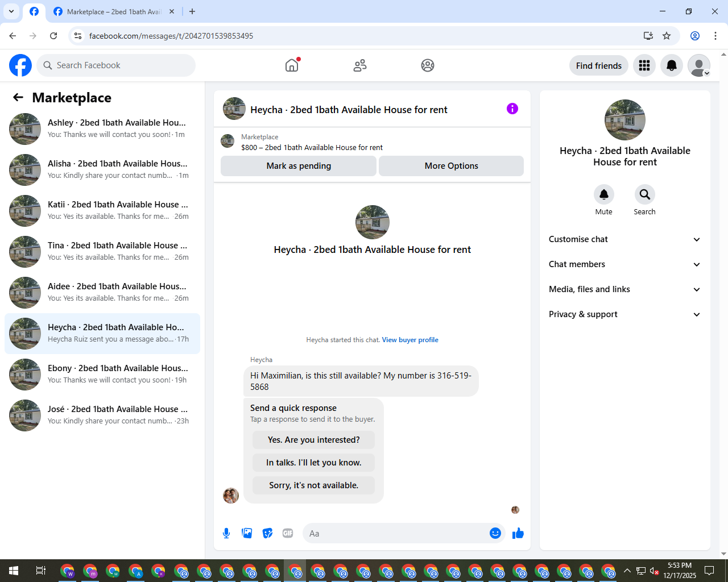Select the Heycha conversation in list
The height and width of the screenshot is (582, 728).
click(102, 334)
